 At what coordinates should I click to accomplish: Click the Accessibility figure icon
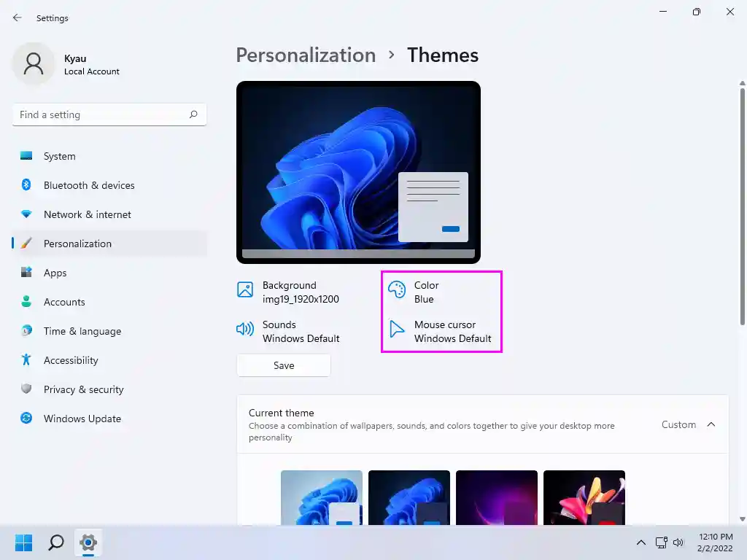coord(26,359)
